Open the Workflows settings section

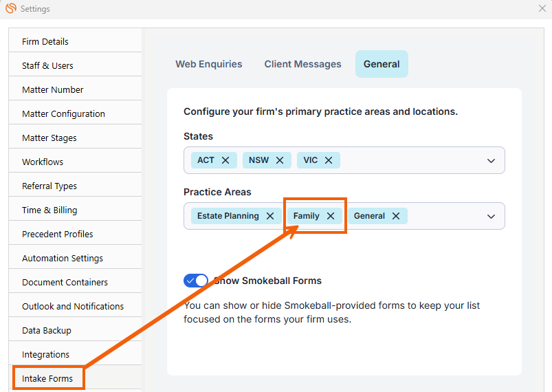[43, 162]
